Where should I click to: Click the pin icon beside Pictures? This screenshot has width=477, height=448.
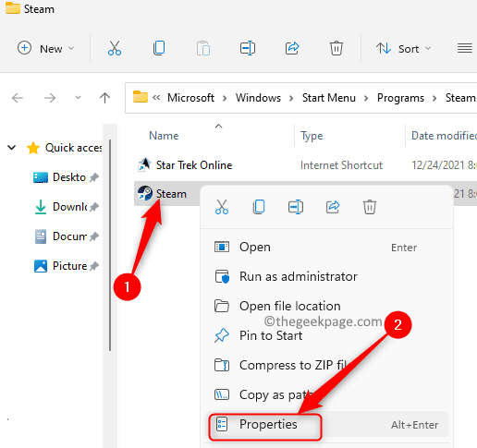click(x=94, y=266)
